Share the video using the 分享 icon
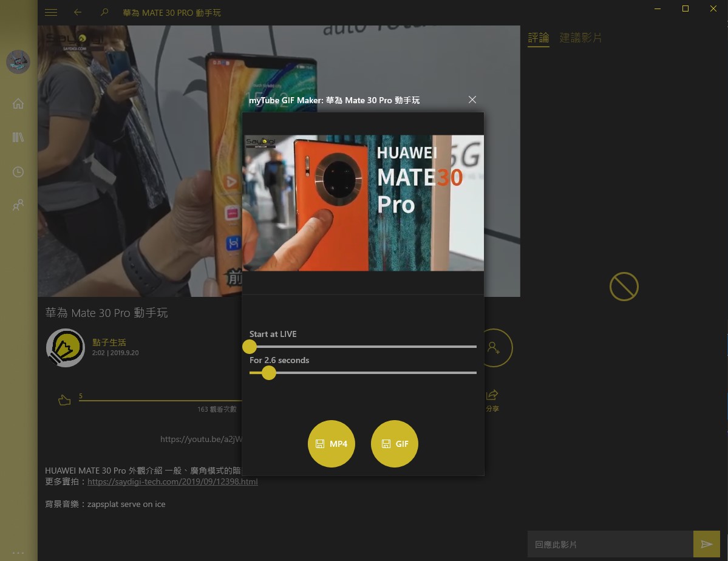Screen dimensions: 728x561 [492, 400]
